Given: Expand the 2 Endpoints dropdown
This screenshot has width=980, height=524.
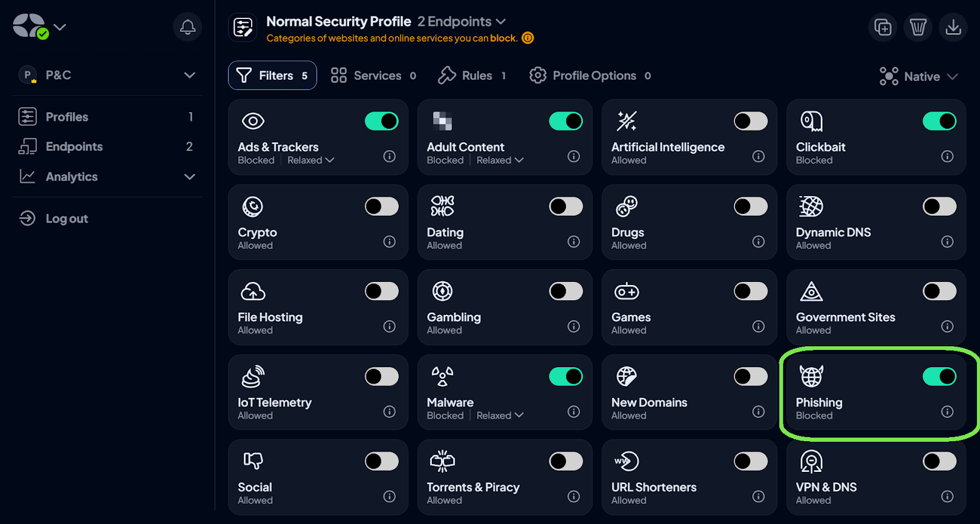Looking at the screenshot, I should click(462, 21).
